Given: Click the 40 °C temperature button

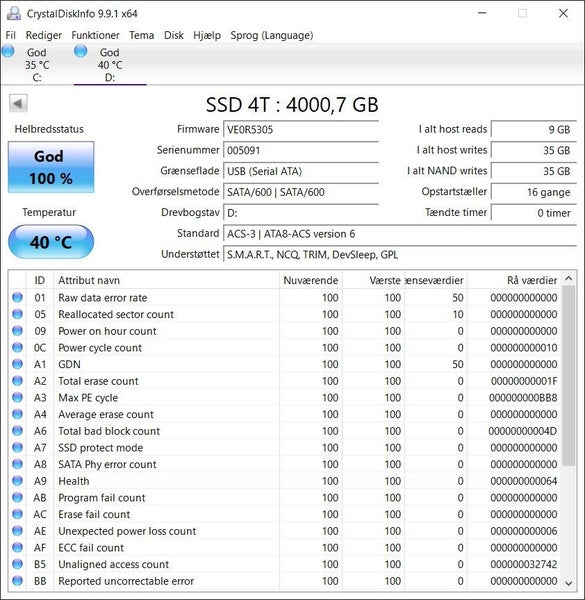Looking at the screenshot, I should click(51, 242).
